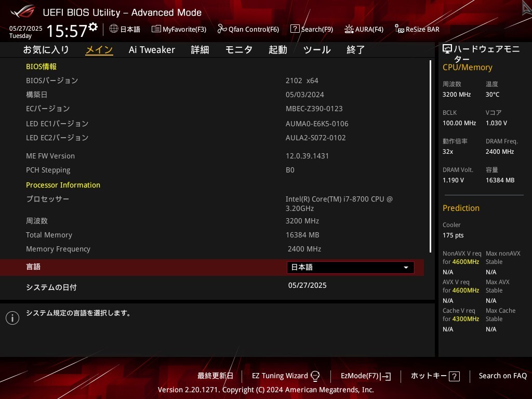The image size is (532, 399).
Task: Open clock settings gear icon
Action: pyautogui.click(x=93, y=26)
